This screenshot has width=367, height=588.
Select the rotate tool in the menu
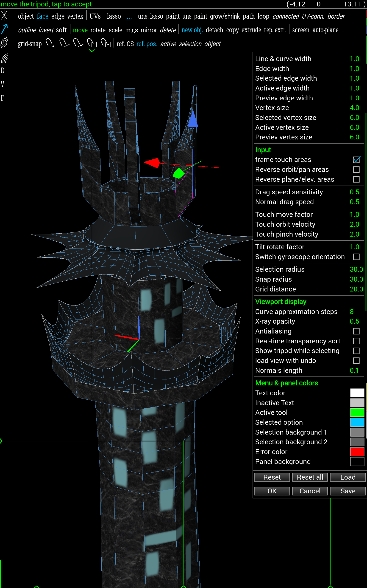click(x=98, y=30)
